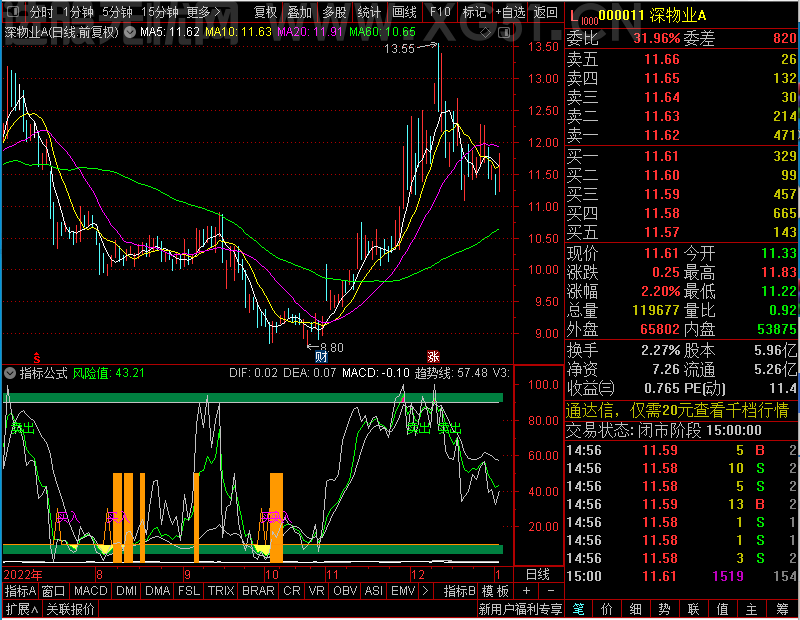Image resolution: width=800 pixels, height=620 pixels.
Task: Select the 15分钟 period
Action: 160,12
